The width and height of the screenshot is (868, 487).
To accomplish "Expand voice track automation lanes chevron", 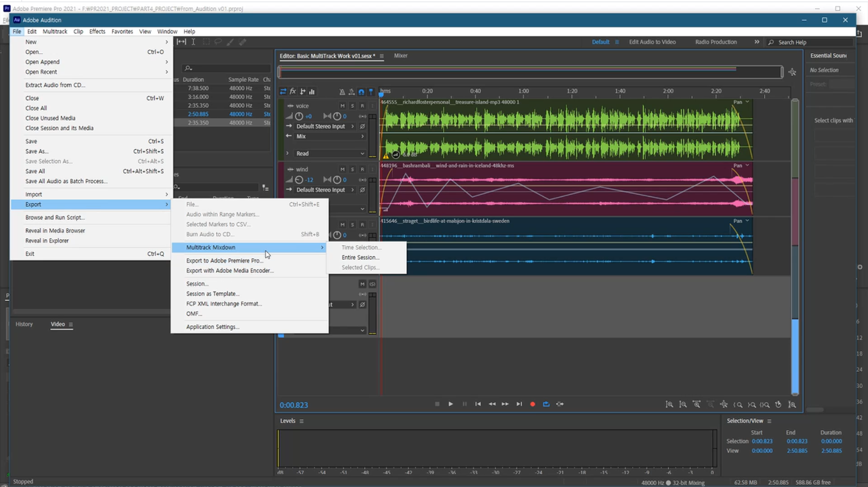I will (x=287, y=153).
